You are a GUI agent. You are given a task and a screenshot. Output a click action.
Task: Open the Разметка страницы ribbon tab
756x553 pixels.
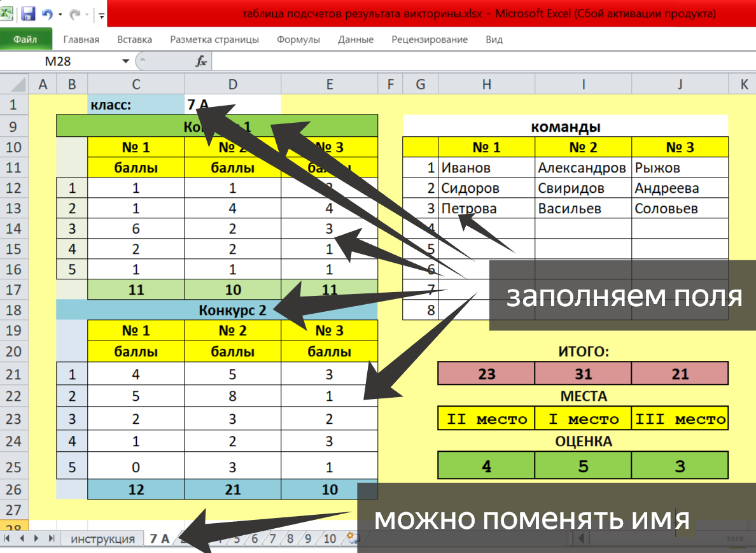(214, 39)
